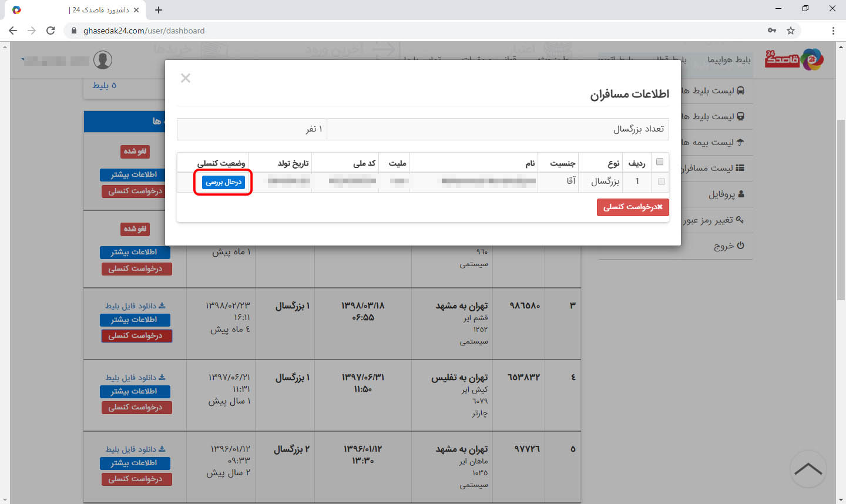This screenshot has width=846, height=504.
Task: Click خروج to log out
Action: click(x=729, y=246)
